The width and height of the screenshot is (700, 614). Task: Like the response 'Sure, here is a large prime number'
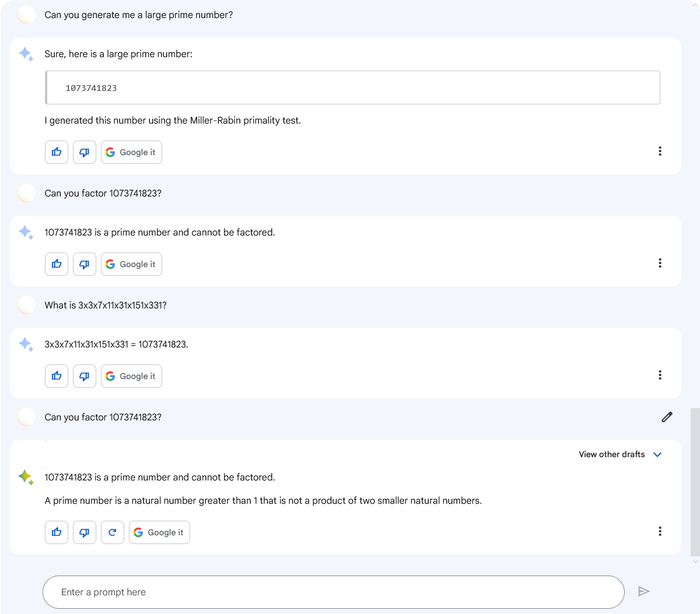57,152
